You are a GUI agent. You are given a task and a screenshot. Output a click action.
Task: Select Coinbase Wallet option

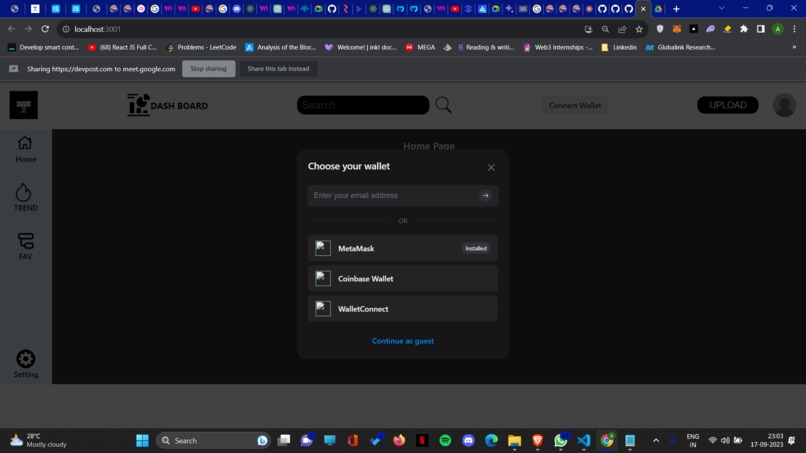point(402,279)
